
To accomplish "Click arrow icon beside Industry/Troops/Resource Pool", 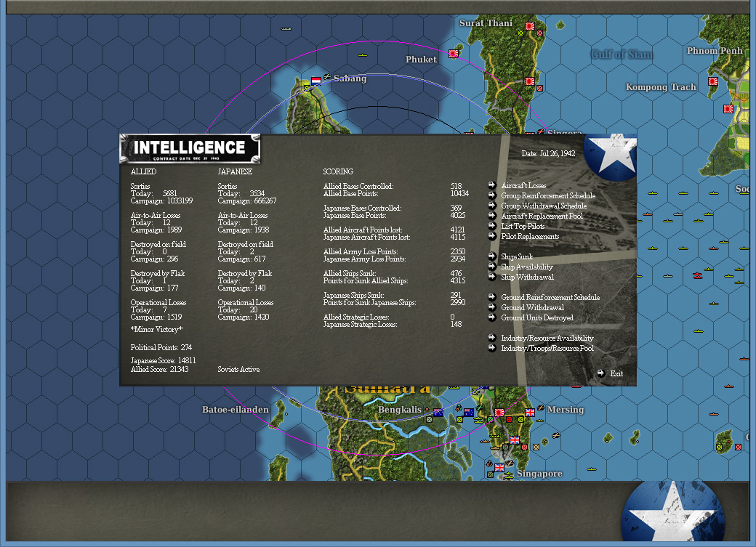I will tap(492, 348).
